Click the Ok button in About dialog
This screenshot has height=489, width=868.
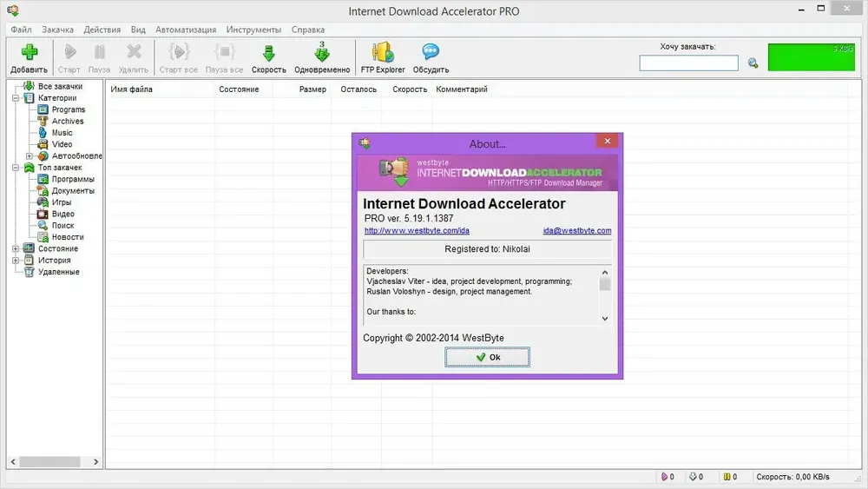tap(487, 357)
